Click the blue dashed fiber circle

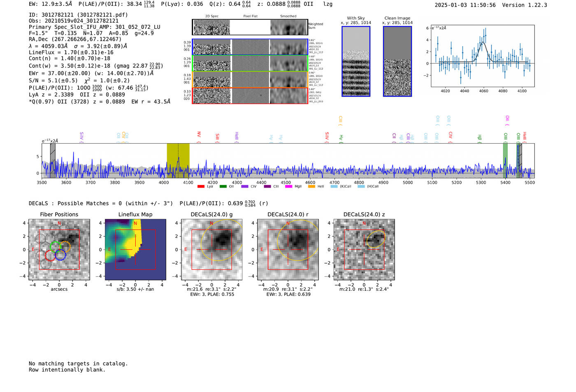(60, 255)
